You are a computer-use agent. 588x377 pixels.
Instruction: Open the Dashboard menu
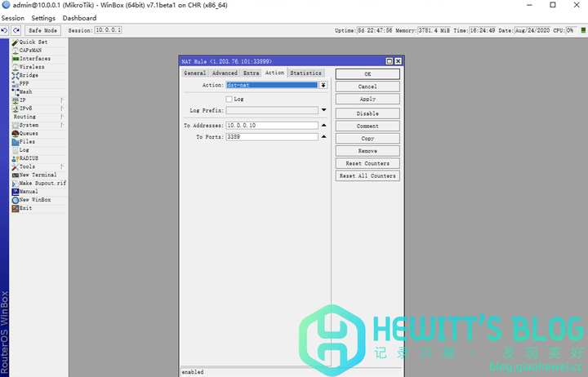(79, 18)
